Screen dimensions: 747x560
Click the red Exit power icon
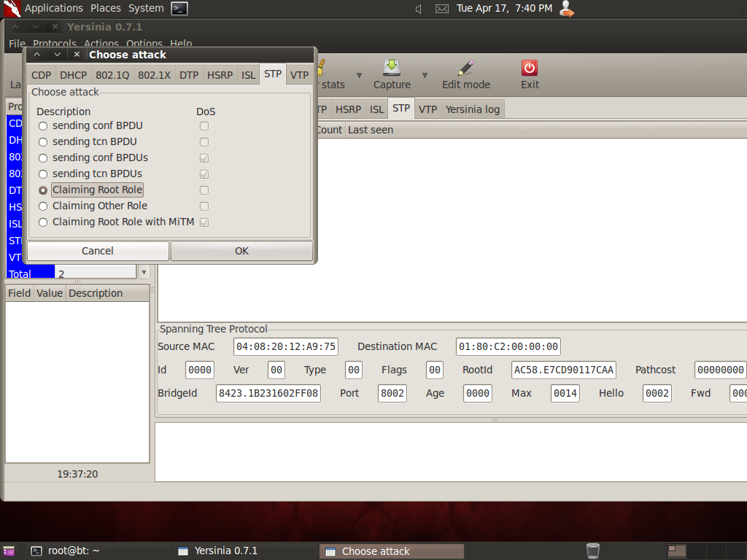530,68
